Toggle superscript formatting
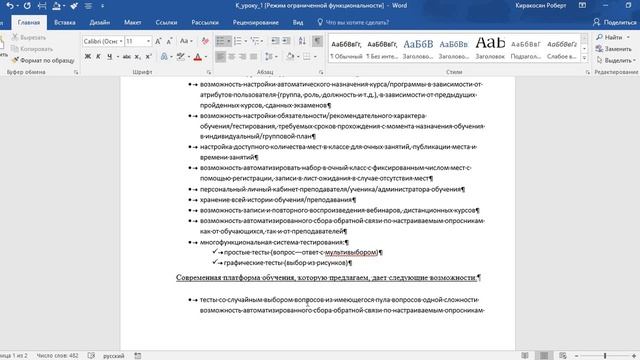 pos(149,56)
